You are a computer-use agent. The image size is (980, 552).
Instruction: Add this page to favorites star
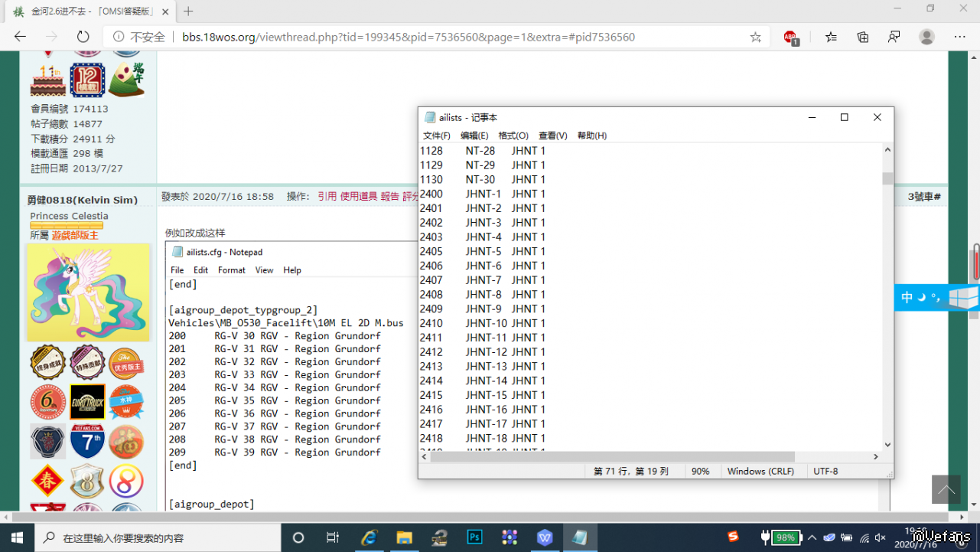click(755, 37)
